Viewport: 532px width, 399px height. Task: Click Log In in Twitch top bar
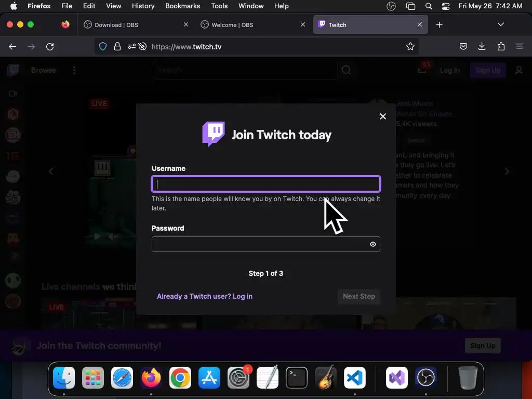[450, 70]
